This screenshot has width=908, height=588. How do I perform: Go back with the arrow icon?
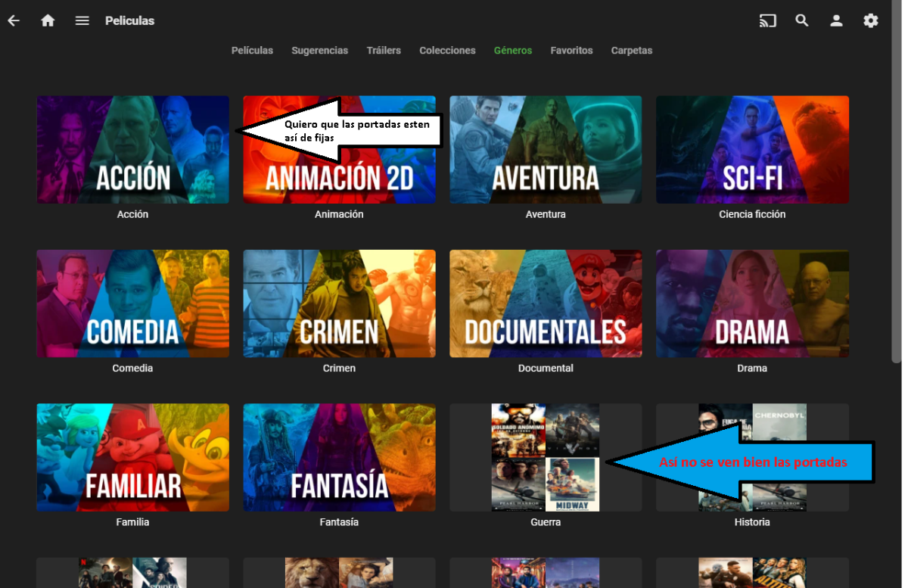(14, 20)
